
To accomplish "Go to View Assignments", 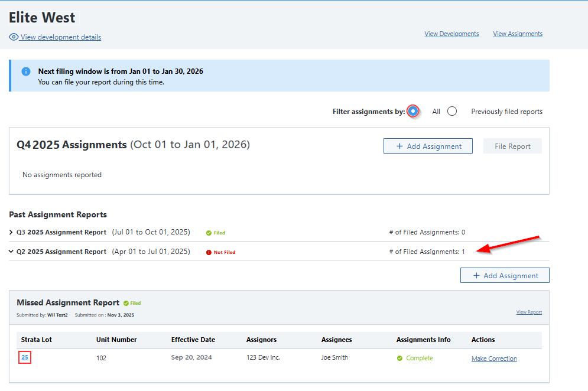I will pyautogui.click(x=518, y=34).
